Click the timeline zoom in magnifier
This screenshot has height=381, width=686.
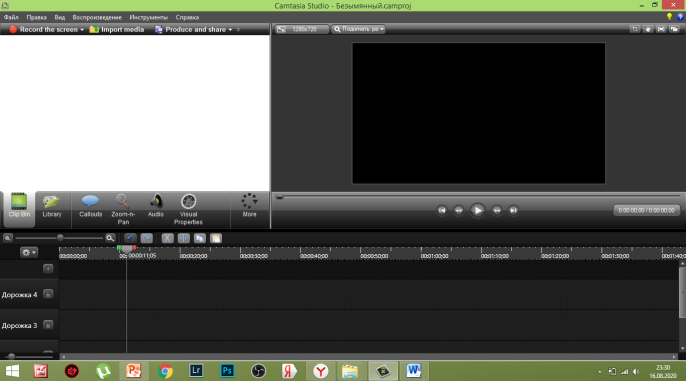click(110, 238)
